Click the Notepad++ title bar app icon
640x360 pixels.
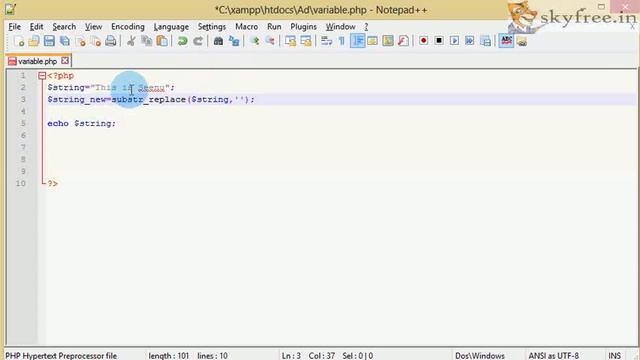11,9
